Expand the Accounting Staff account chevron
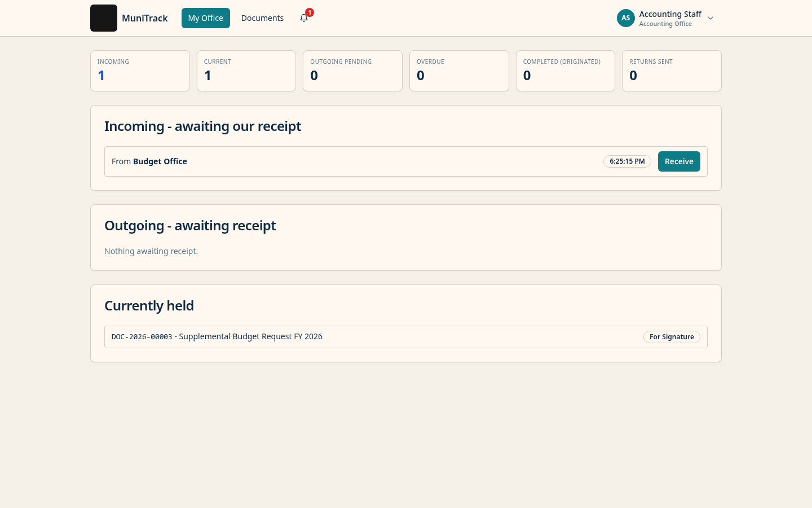The height and width of the screenshot is (508, 812). (710, 18)
